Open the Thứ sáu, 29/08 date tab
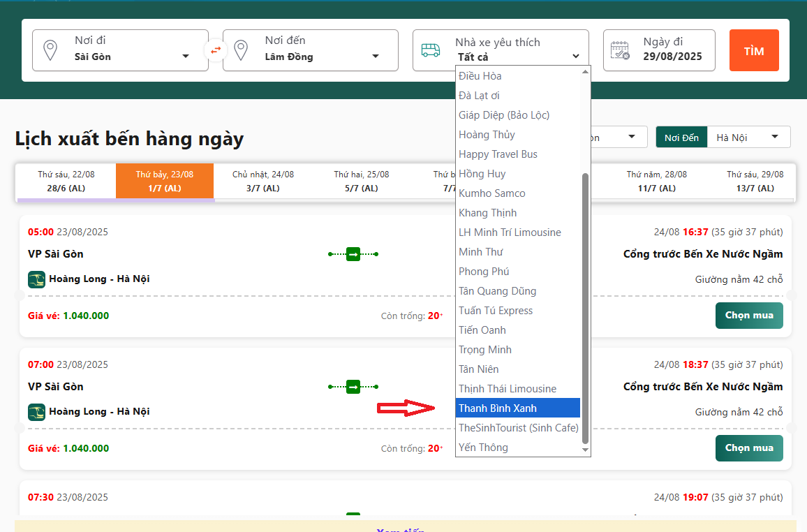This screenshot has width=807, height=532. click(755, 181)
